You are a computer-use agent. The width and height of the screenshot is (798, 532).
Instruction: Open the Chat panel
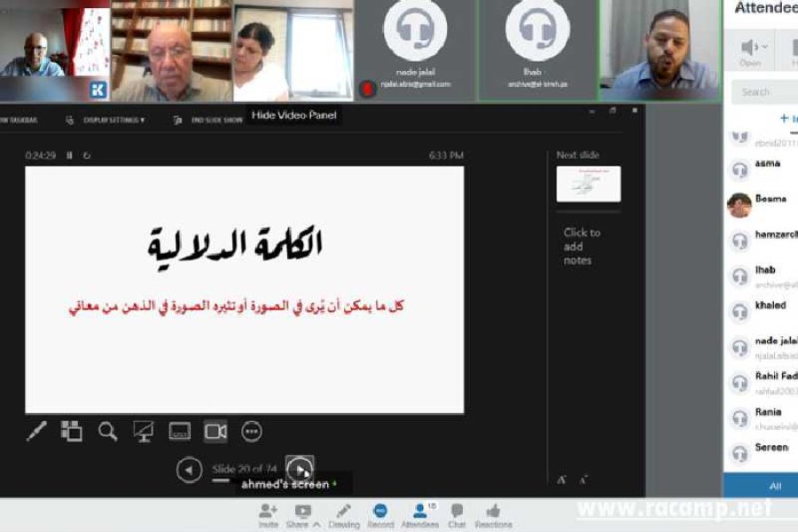click(457, 515)
